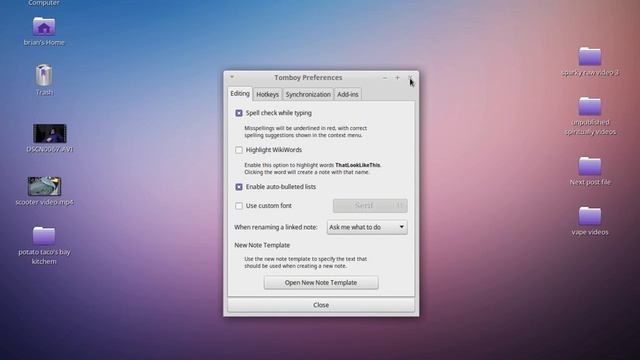Open unpublished spiritually videos folder
640x360 pixels.
pyautogui.click(x=590, y=106)
